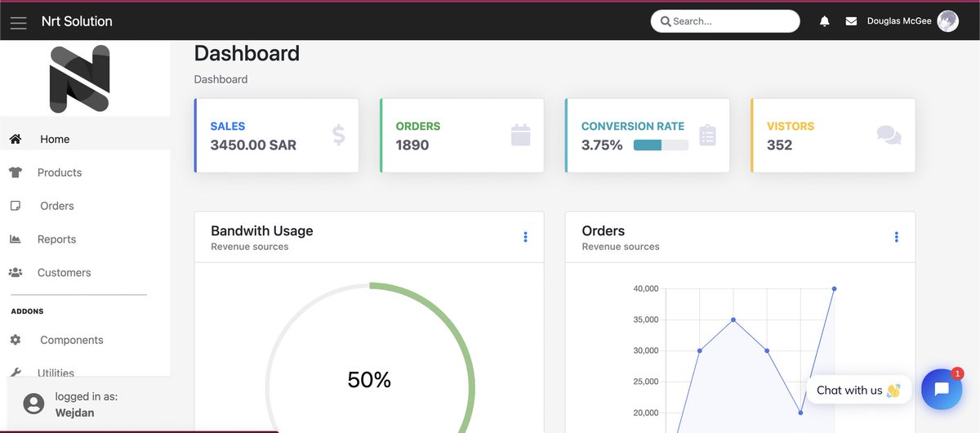
Task: Open Orders chart three-dot options menu
Action: pos(896,237)
